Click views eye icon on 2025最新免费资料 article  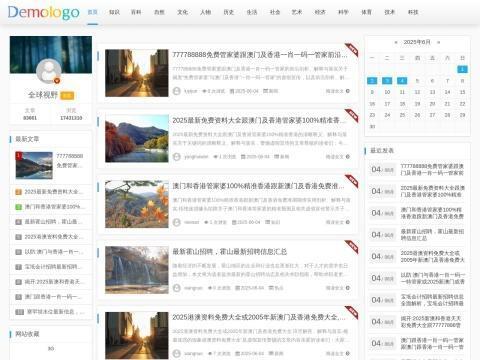[216, 157]
